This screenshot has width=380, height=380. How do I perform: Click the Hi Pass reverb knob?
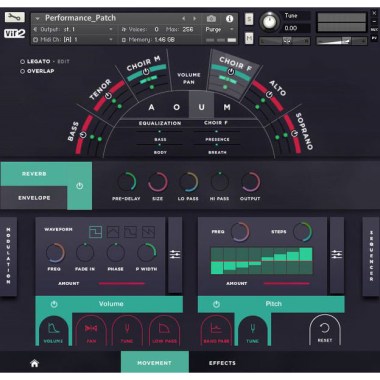coord(219,182)
